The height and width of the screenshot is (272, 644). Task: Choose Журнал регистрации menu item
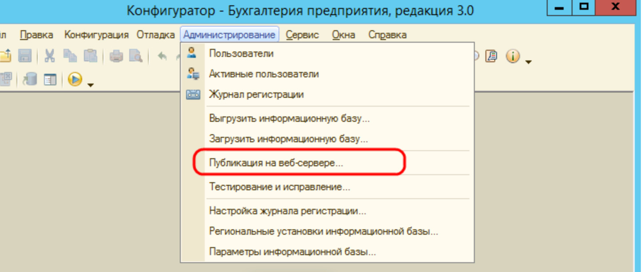pyautogui.click(x=327, y=94)
